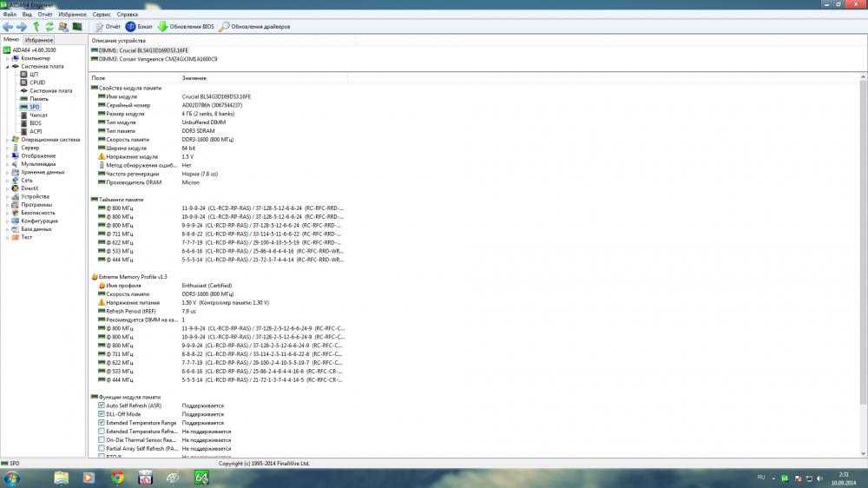868x488 pixels.
Task: Toggle Auto Self Refresh (ASR) checkbox
Action: tap(102, 406)
